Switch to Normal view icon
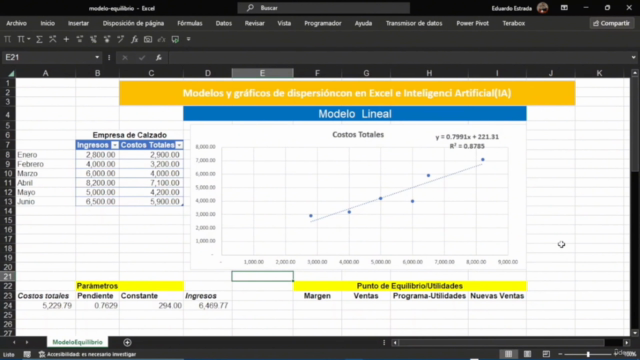 [509, 354]
